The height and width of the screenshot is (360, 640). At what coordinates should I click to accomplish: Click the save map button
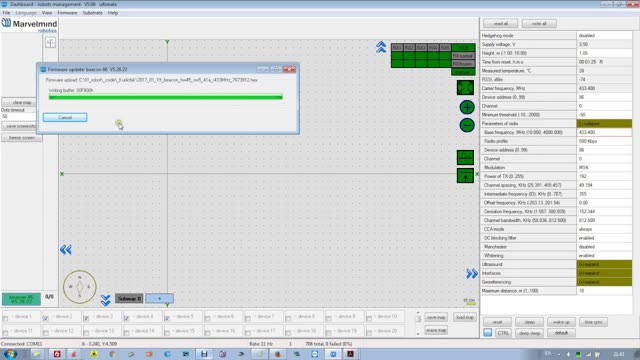[x=436, y=317]
